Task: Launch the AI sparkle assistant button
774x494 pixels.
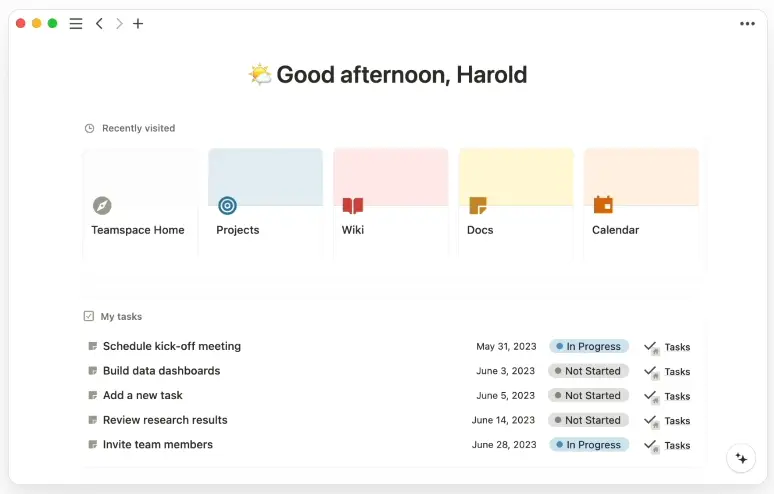Action: 741,458
